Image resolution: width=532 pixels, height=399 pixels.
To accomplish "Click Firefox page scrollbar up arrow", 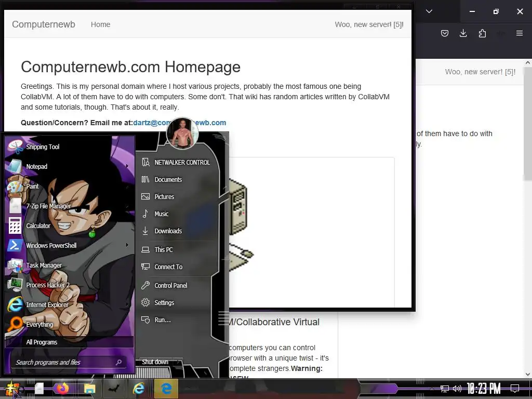I will [x=528, y=63].
